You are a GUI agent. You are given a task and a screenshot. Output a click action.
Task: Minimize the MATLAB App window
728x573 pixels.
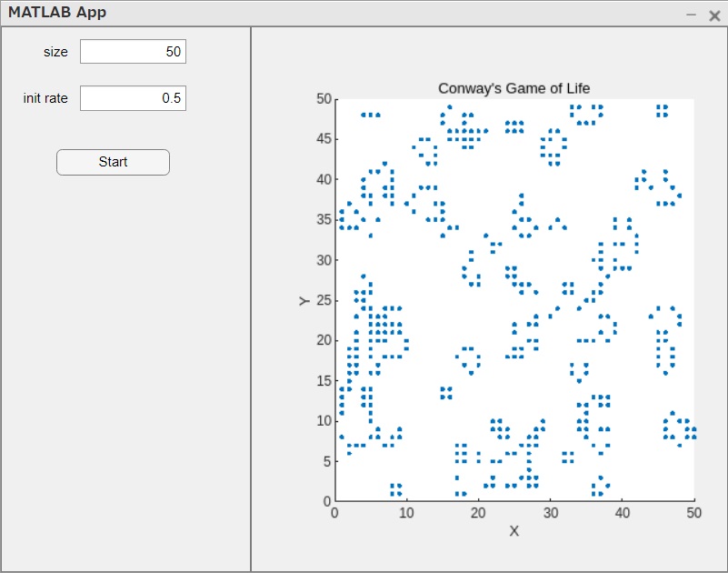tap(692, 15)
